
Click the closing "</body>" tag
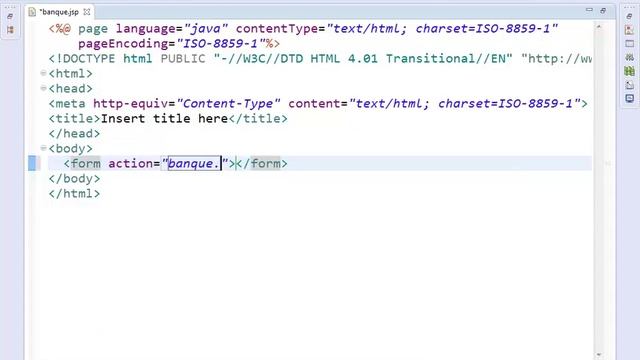pos(74,179)
